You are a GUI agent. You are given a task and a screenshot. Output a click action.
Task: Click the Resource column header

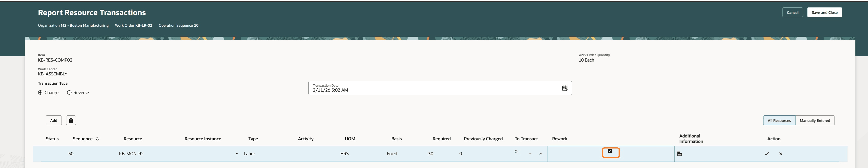[133, 139]
